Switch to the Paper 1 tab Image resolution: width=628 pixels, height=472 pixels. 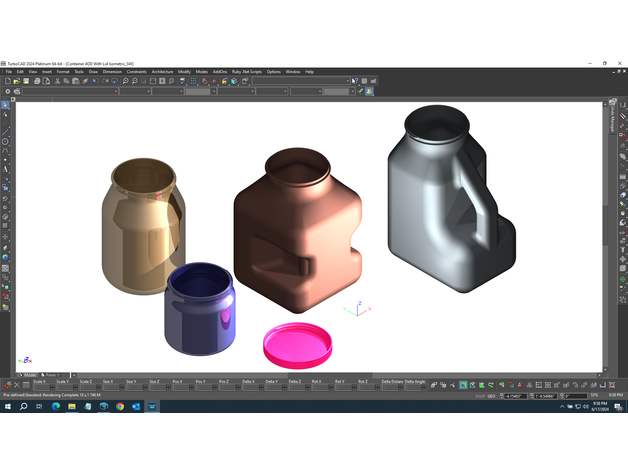click(52, 375)
